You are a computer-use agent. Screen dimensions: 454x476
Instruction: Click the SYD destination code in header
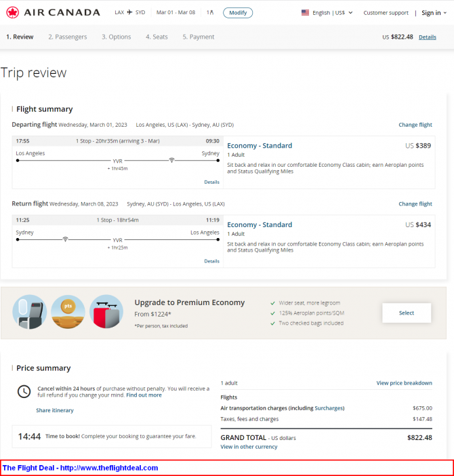pos(140,12)
